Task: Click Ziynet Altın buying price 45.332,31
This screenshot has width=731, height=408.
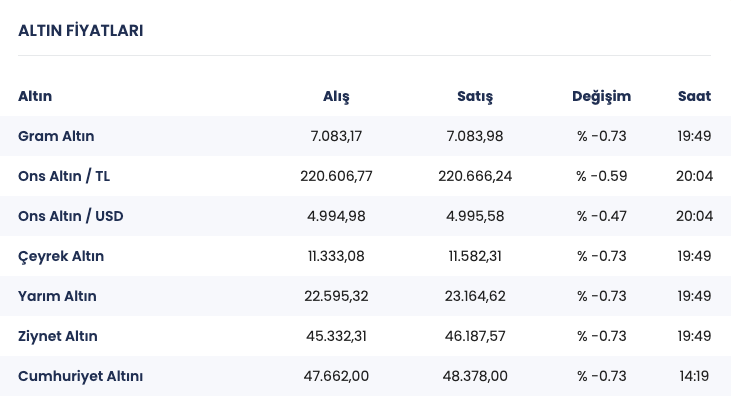Action: click(x=336, y=336)
